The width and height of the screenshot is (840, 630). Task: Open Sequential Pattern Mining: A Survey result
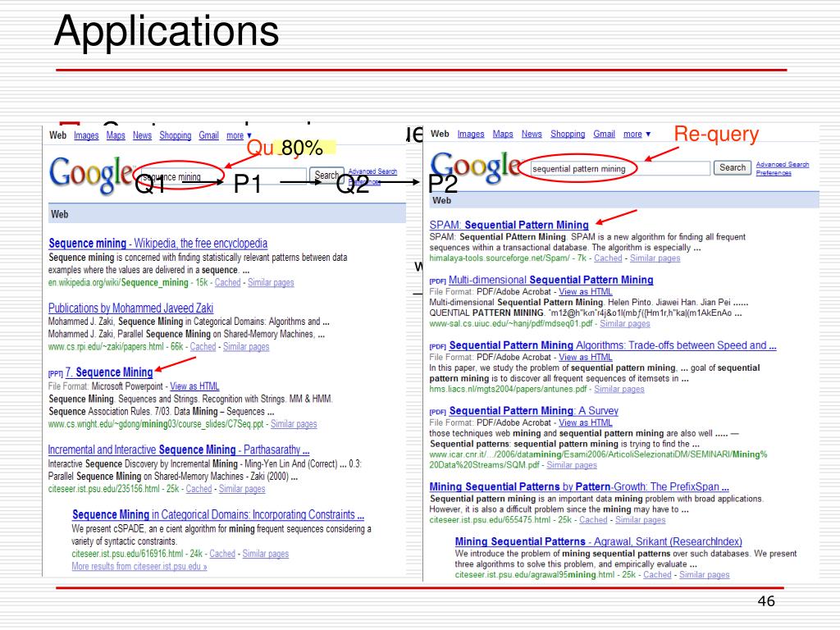[533, 411]
